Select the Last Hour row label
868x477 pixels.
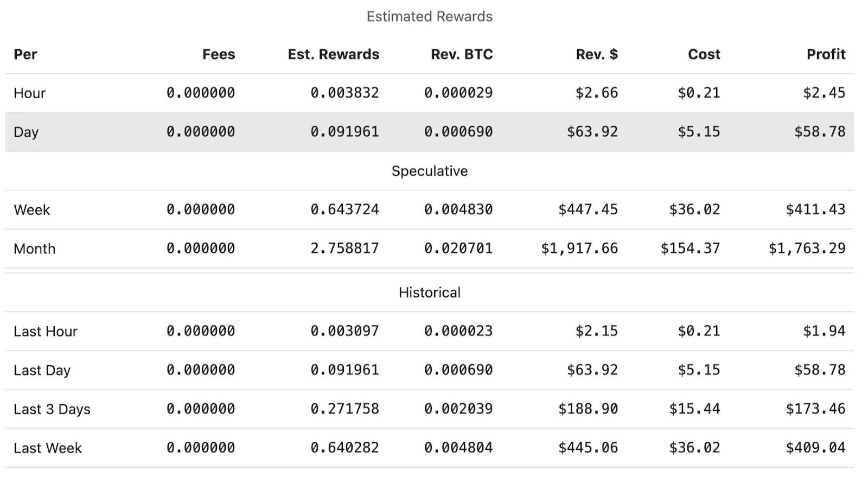pos(46,332)
